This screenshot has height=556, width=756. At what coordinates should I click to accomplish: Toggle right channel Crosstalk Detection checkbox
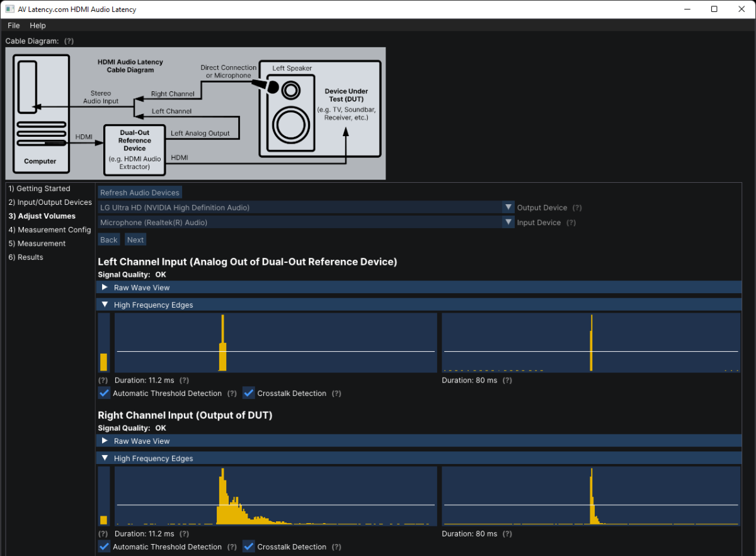coord(249,547)
